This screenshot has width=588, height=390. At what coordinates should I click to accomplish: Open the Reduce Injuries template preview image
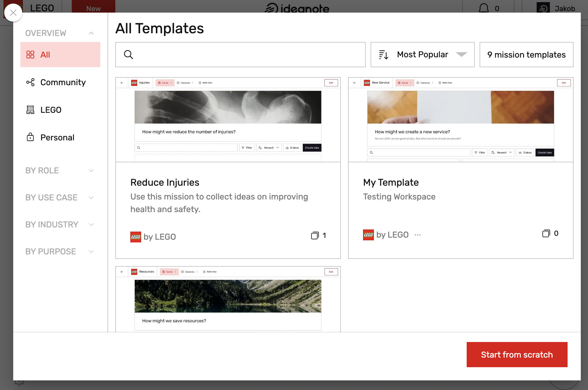[228, 120]
